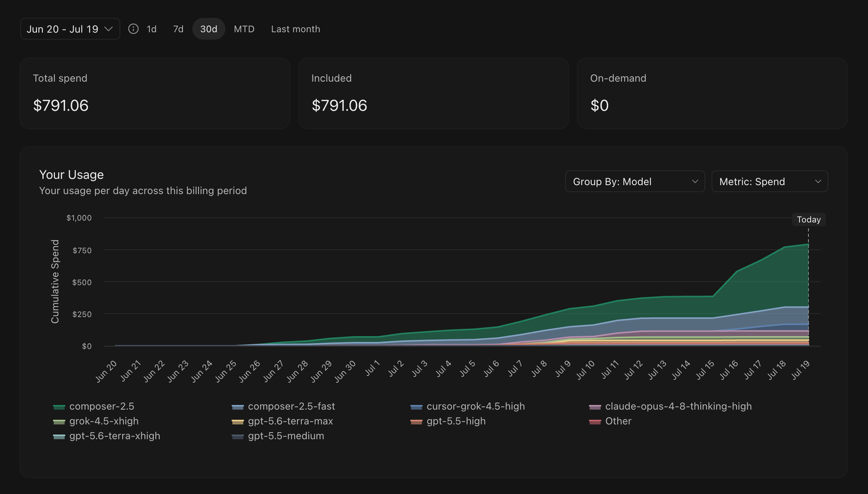Click the Jul 9 axis label

point(563,369)
